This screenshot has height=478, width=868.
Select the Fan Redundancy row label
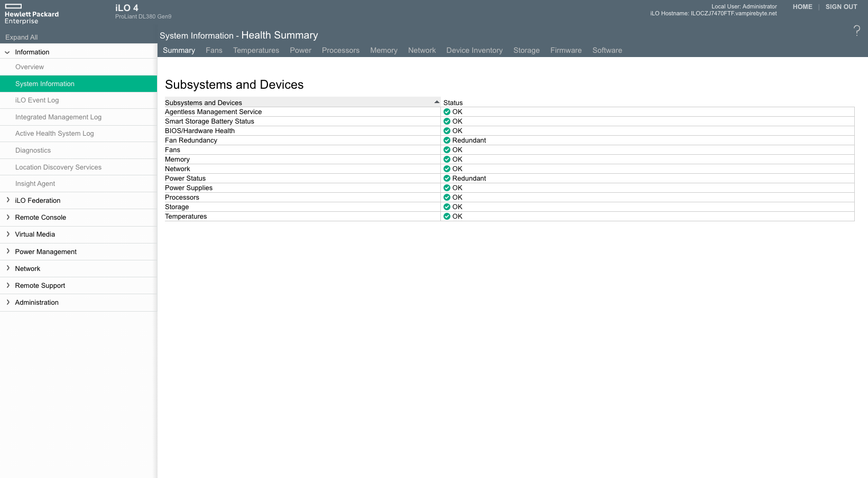click(x=191, y=140)
